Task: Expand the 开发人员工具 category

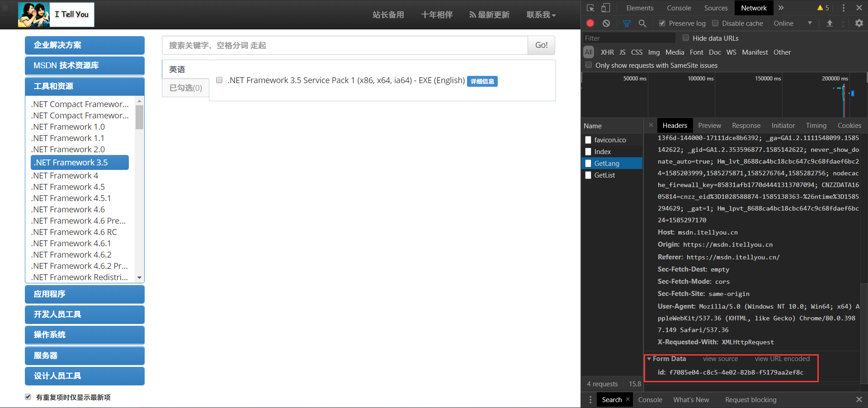Action: point(85,314)
